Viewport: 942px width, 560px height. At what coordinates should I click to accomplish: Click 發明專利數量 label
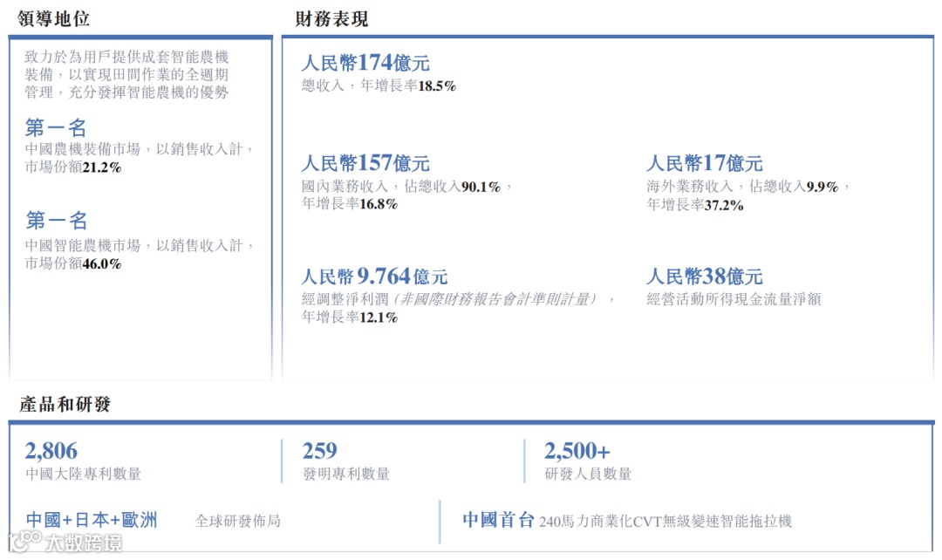(x=346, y=474)
